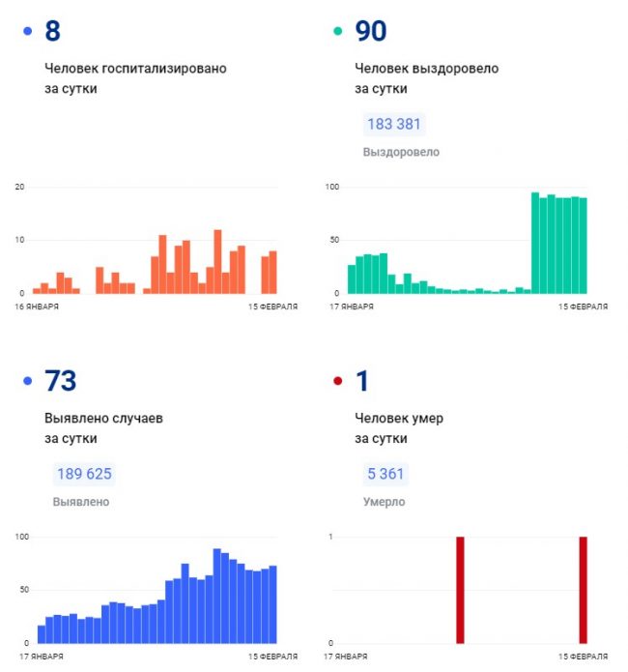Screen dimensions: 628x672
Task: Click the red dot beside number 1
Action: pos(337,382)
